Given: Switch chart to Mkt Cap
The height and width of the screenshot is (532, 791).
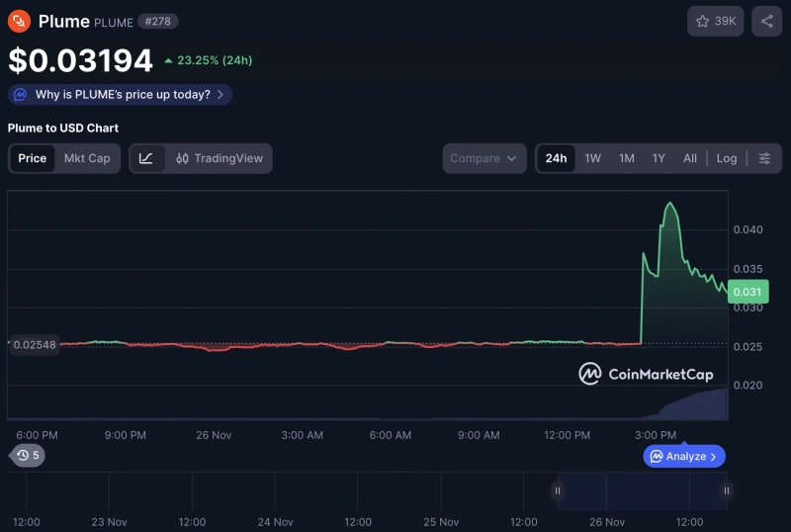Looking at the screenshot, I should [87, 158].
